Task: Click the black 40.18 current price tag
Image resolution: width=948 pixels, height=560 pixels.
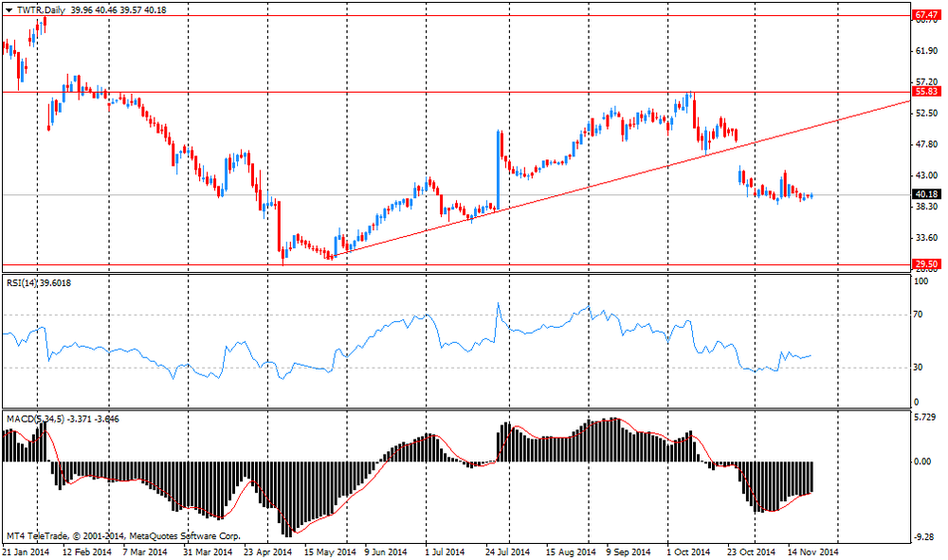Action: [x=925, y=194]
